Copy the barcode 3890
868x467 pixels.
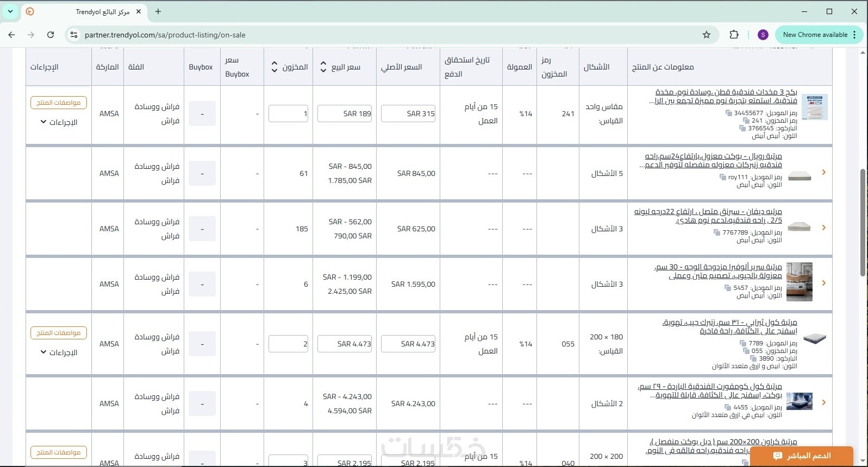click(x=753, y=358)
